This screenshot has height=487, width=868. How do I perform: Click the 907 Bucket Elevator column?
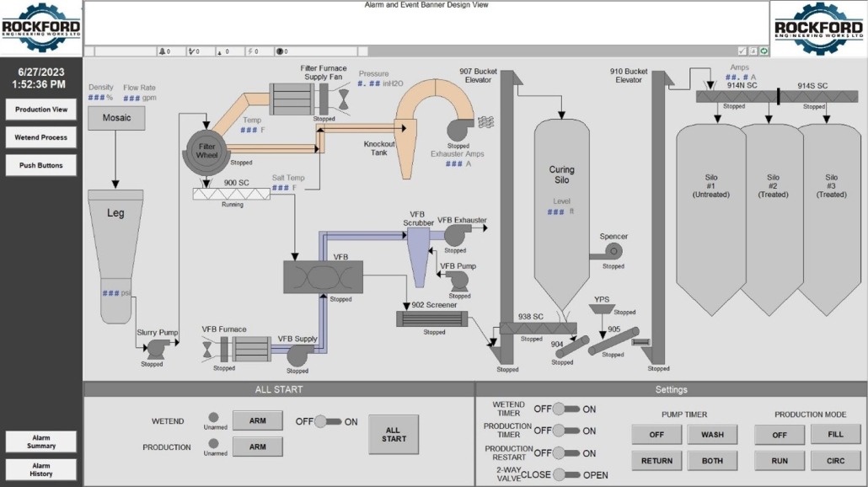[506, 216]
